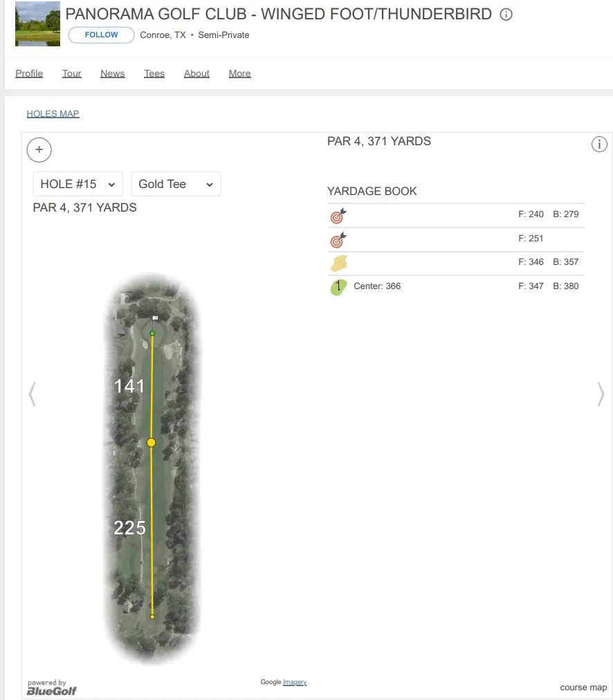This screenshot has width=613, height=700.
Task: Open the HOLES MAP link
Action: [53, 114]
